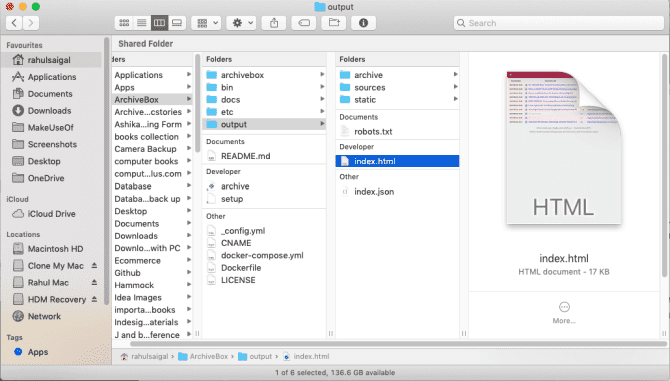The image size is (670, 381).
Task: Click the More… button in preview pane
Action: coord(564,313)
